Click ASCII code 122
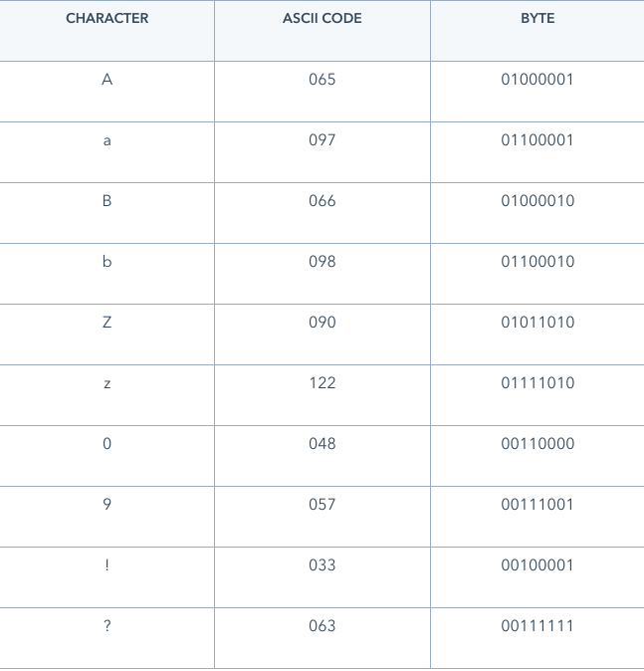The image size is (644, 671). 322,383
